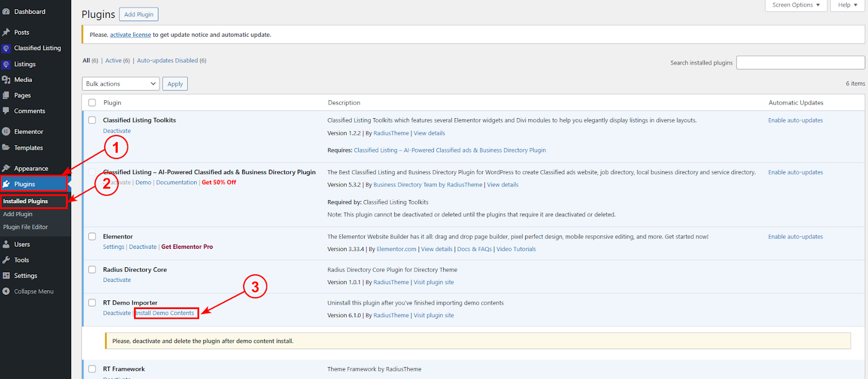Image resolution: width=868 pixels, height=379 pixels.
Task: Visit plugin site for Radius Directory Core
Action: [433, 282]
